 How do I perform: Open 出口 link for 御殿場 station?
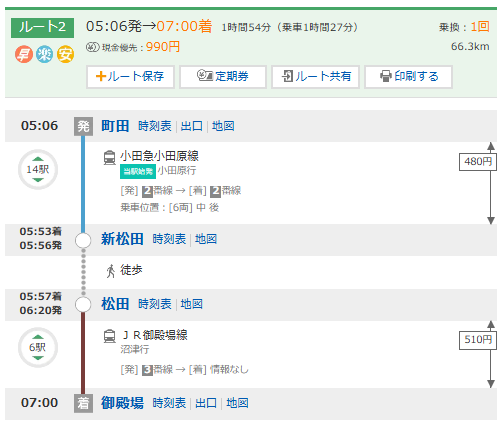point(206,403)
